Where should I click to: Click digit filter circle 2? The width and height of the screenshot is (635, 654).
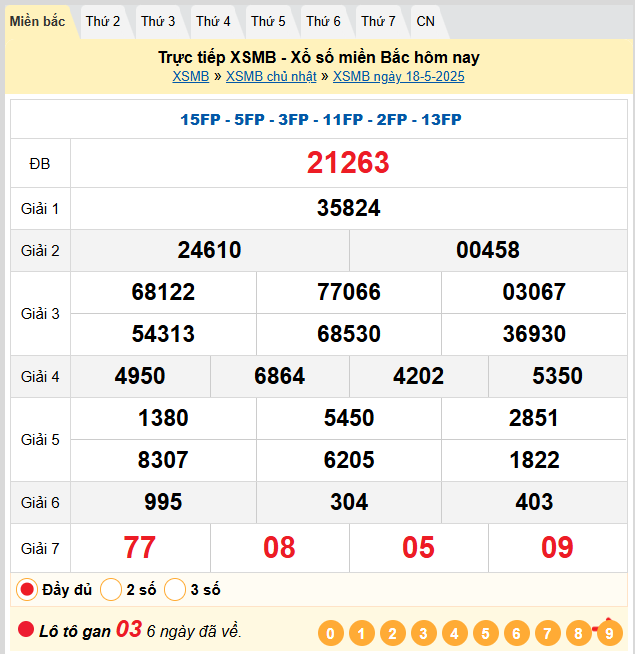393,634
